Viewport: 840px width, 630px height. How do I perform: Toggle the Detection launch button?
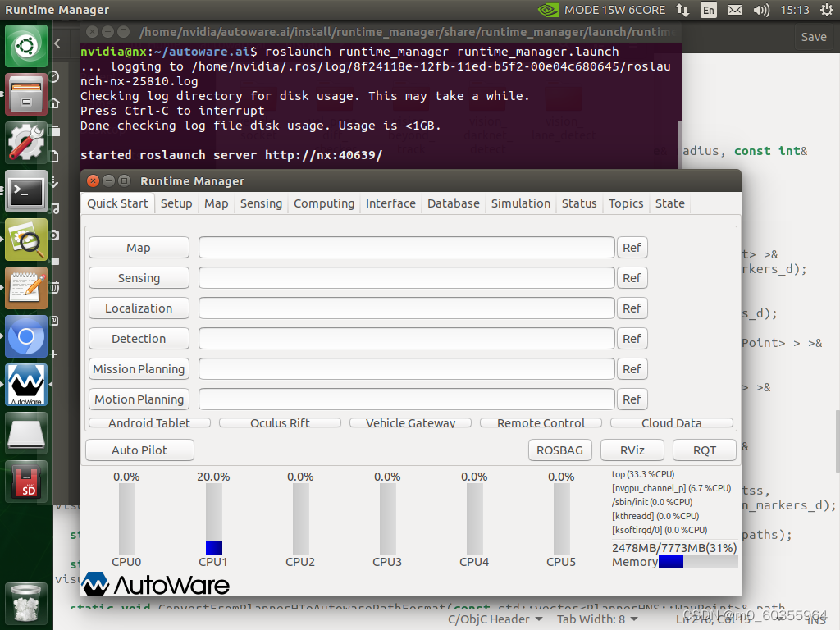[139, 339]
